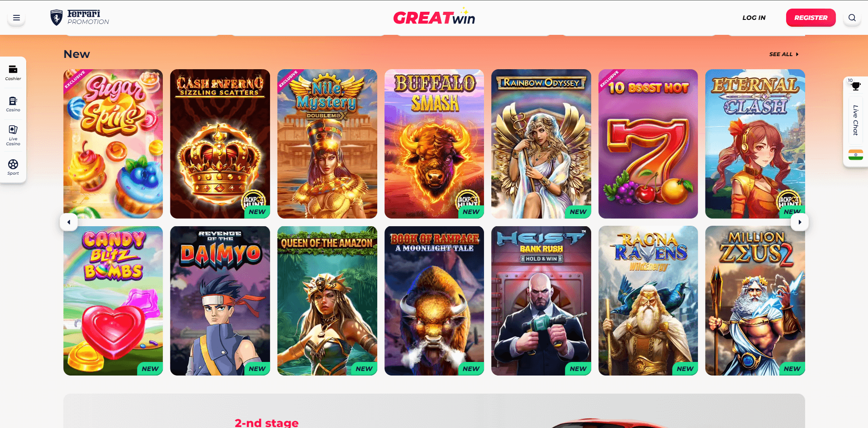The height and width of the screenshot is (428, 868).
Task: Click the Log In button
Action: pyautogui.click(x=754, y=18)
